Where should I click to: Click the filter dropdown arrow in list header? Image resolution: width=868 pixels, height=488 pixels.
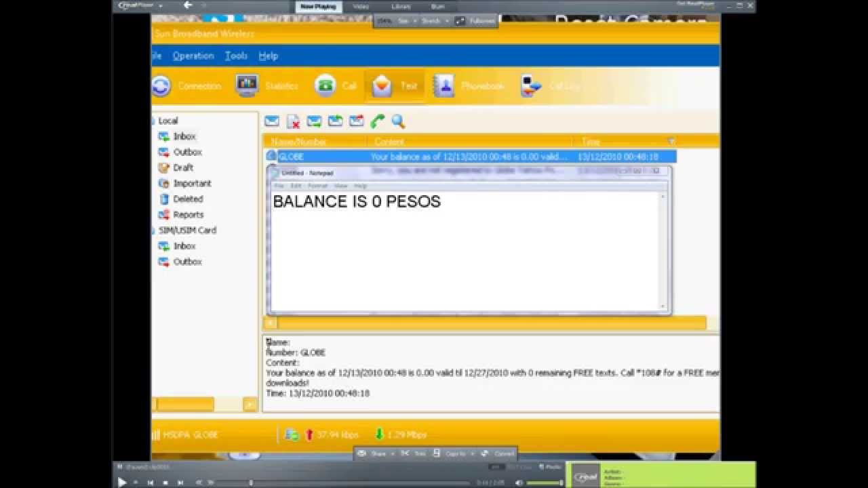(671, 142)
